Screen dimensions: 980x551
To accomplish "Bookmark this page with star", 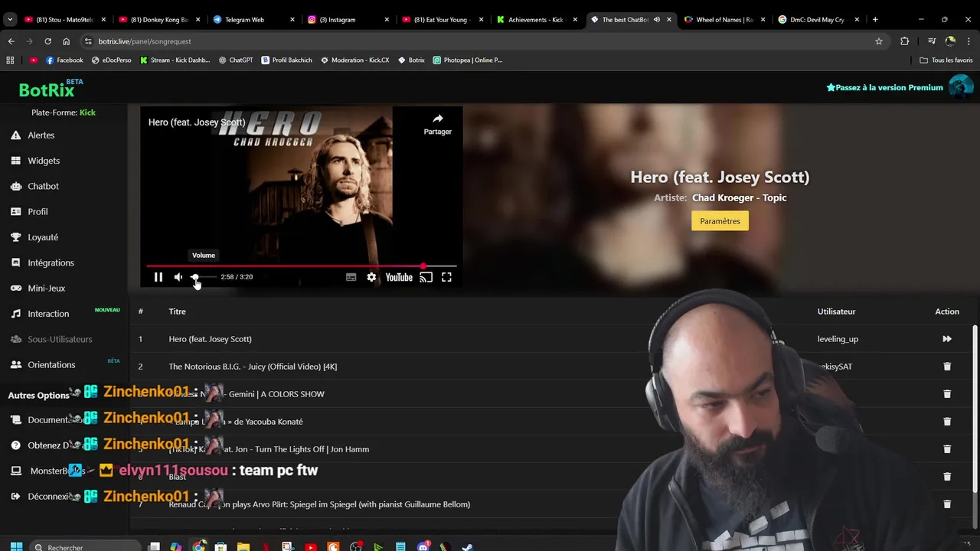I will click(x=879, y=41).
